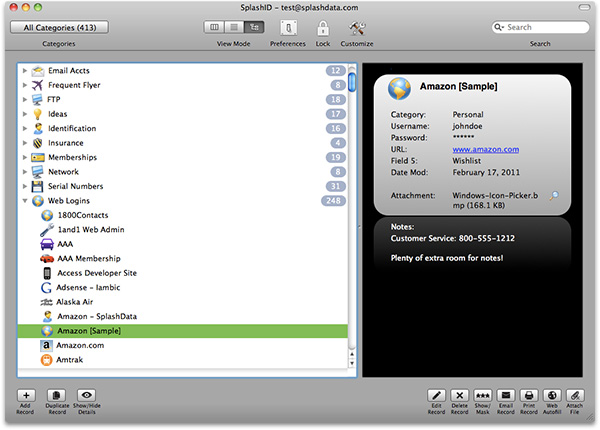This screenshot has height=430, width=600.
Task: Open the Customize tools icon
Action: tap(357, 28)
